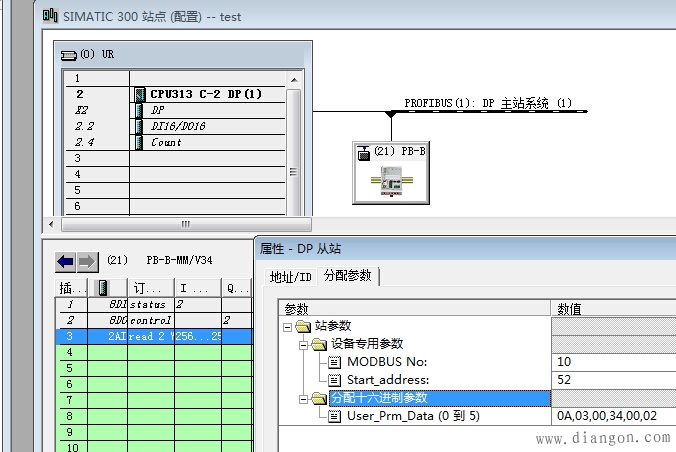Click the UR rack icon
This screenshot has width=676, height=452.
coord(69,55)
